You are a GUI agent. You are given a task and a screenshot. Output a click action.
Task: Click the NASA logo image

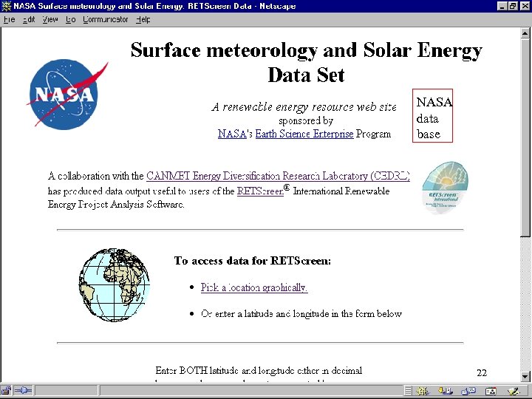67,94
